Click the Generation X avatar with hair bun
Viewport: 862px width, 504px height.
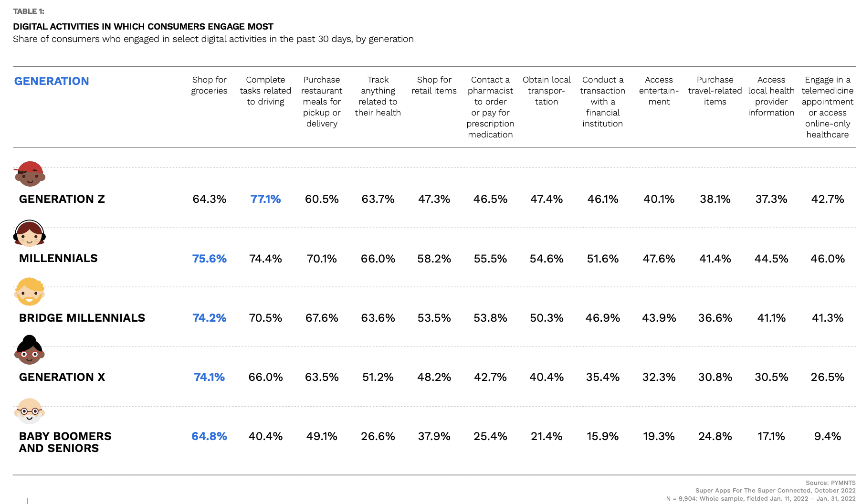point(30,350)
